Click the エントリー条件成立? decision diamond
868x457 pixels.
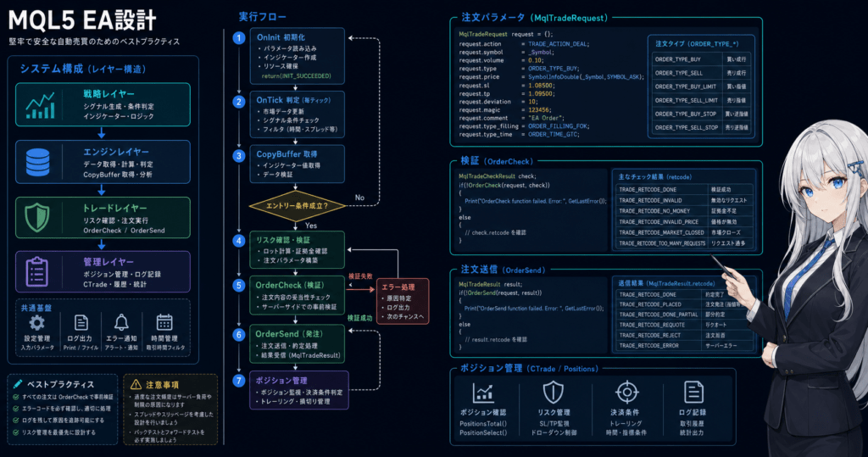pyautogui.click(x=298, y=206)
